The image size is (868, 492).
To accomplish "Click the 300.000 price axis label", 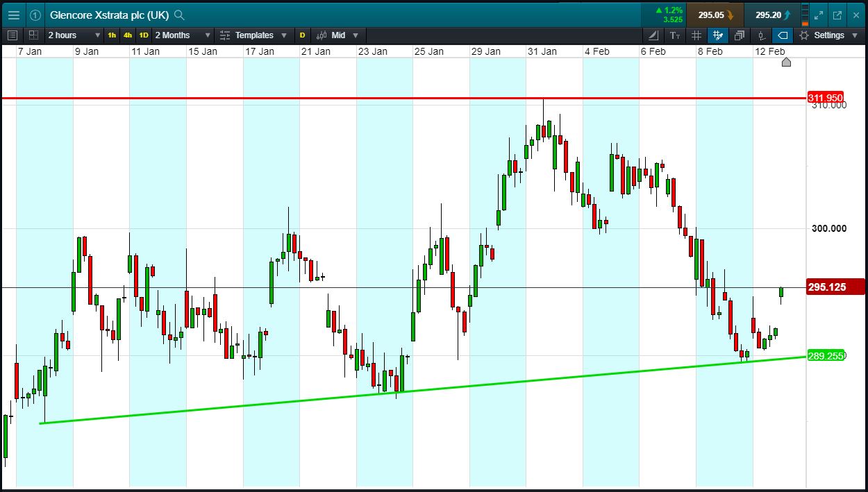I will click(829, 228).
